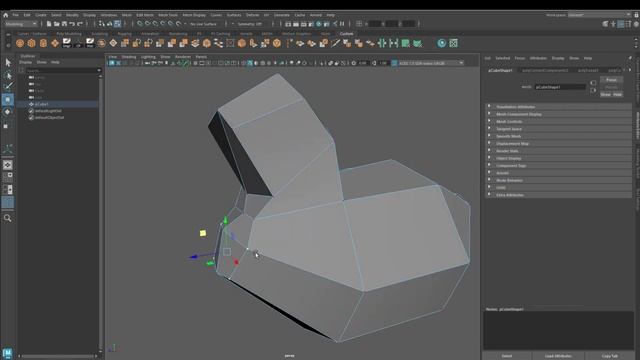Activate the Move tool in the toolbox

tap(8, 99)
